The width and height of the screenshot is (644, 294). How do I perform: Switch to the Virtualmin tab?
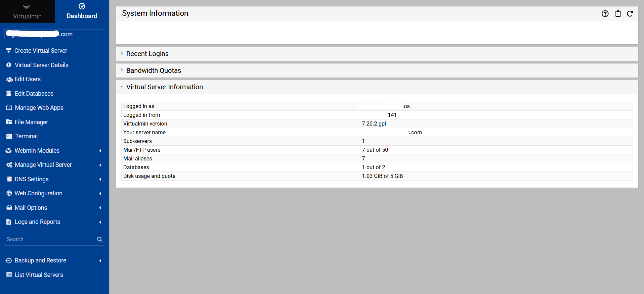pyautogui.click(x=27, y=11)
